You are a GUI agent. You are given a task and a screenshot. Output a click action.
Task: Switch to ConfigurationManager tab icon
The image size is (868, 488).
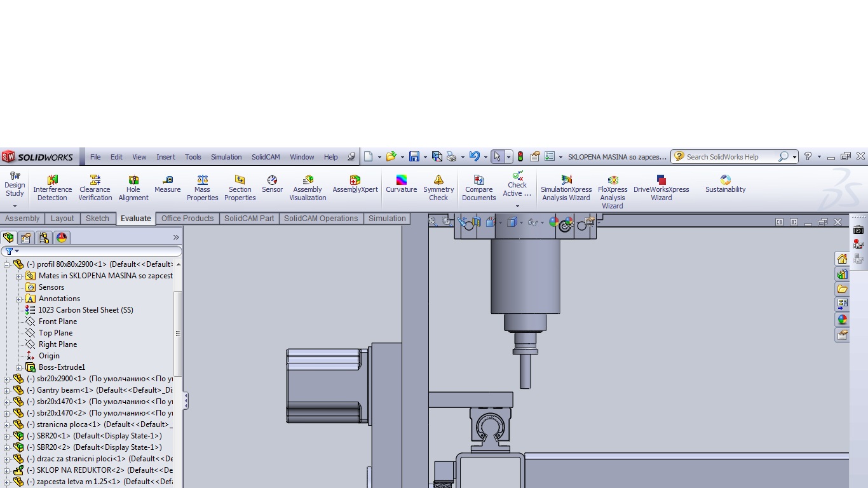(44, 238)
